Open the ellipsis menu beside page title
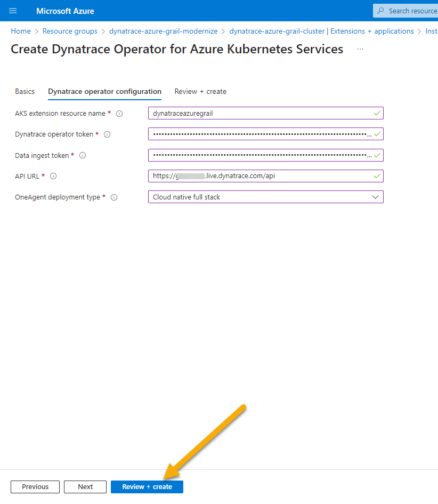 [360, 50]
